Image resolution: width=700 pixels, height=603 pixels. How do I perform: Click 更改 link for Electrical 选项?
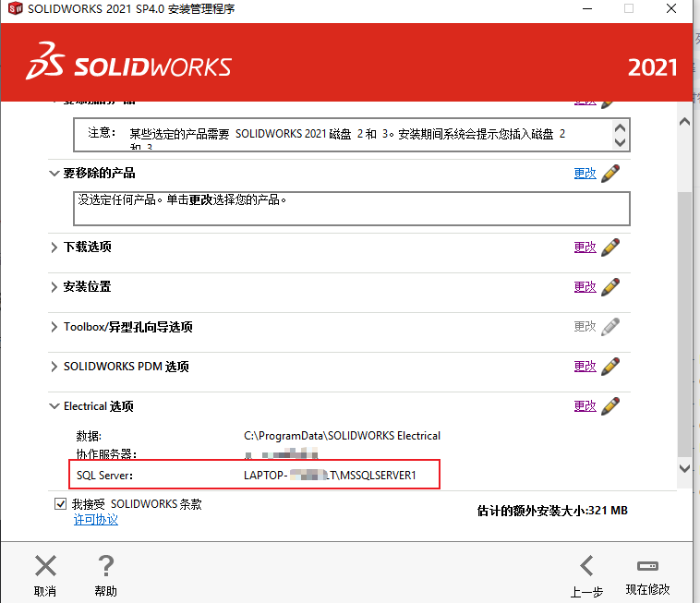coord(585,405)
